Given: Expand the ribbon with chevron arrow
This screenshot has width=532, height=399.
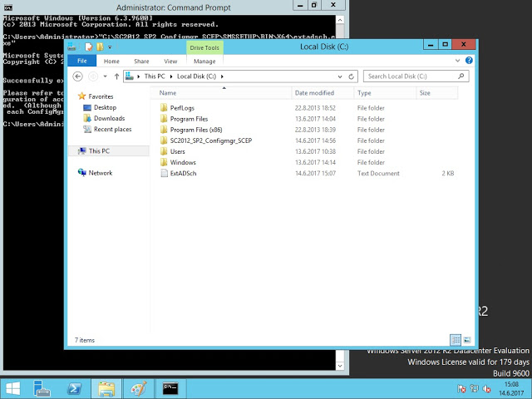Looking at the screenshot, I should (x=463, y=62).
